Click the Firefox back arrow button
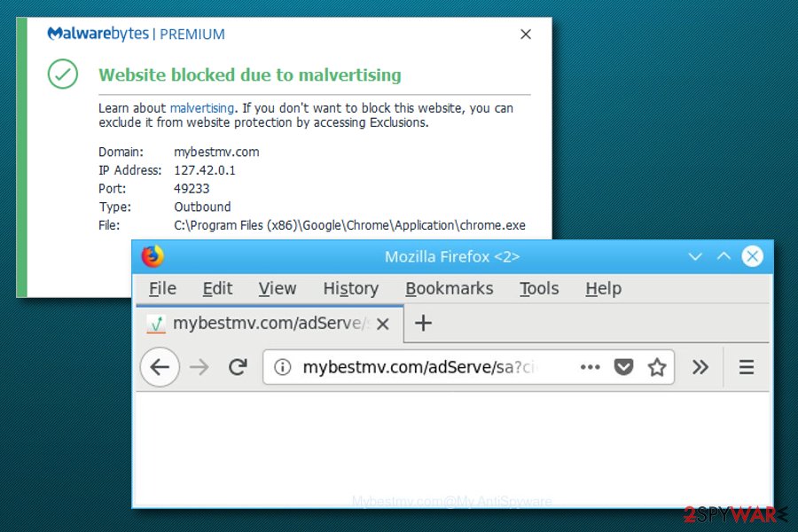The height and width of the screenshot is (532, 798). (x=160, y=367)
